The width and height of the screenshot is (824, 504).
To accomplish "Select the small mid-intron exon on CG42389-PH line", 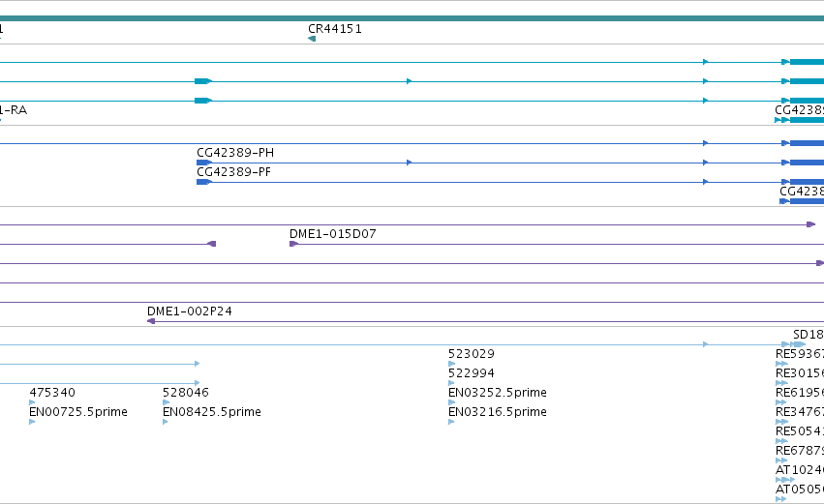I will pos(409,163).
